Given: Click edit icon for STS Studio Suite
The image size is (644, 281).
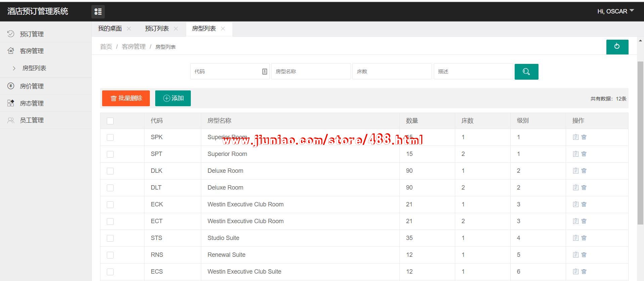Looking at the screenshot, I should [x=575, y=238].
